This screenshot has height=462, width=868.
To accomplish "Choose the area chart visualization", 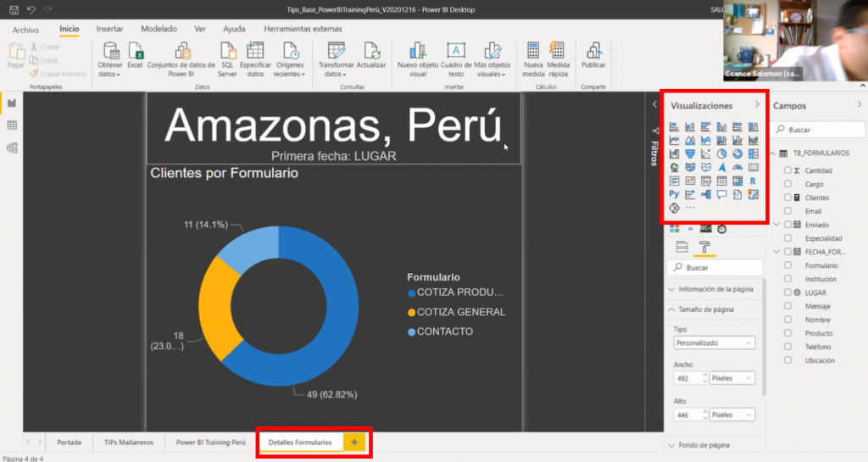I will pyautogui.click(x=690, y=141).
